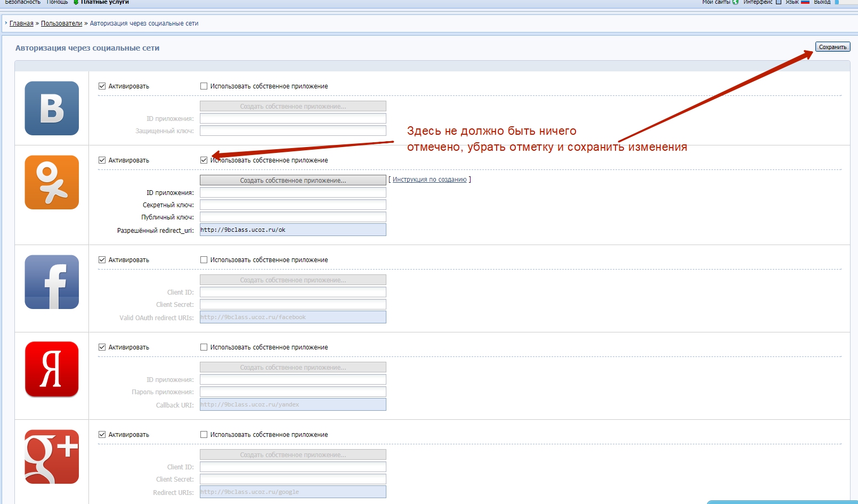
Task: Disable the VKontakte Активировать checkbox
Action: (102, 86)
